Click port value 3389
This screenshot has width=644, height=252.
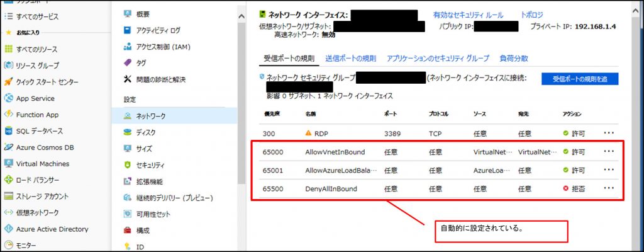click(392, 134)
